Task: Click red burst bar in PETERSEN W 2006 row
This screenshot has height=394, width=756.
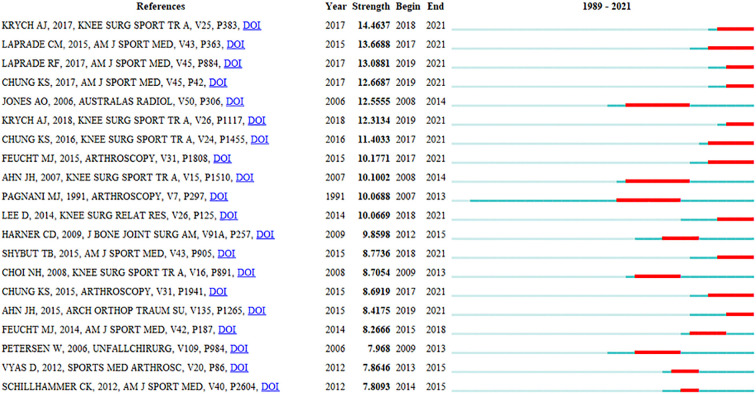Action: pyautogui.click(x=658, y=352)
